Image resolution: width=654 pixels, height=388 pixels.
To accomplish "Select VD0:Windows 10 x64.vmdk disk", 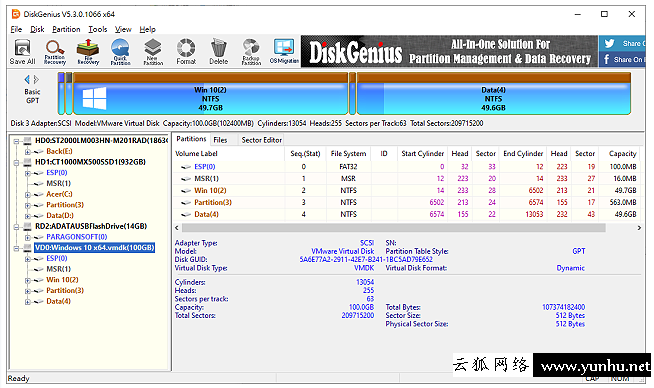I will (x=95, y=247).
